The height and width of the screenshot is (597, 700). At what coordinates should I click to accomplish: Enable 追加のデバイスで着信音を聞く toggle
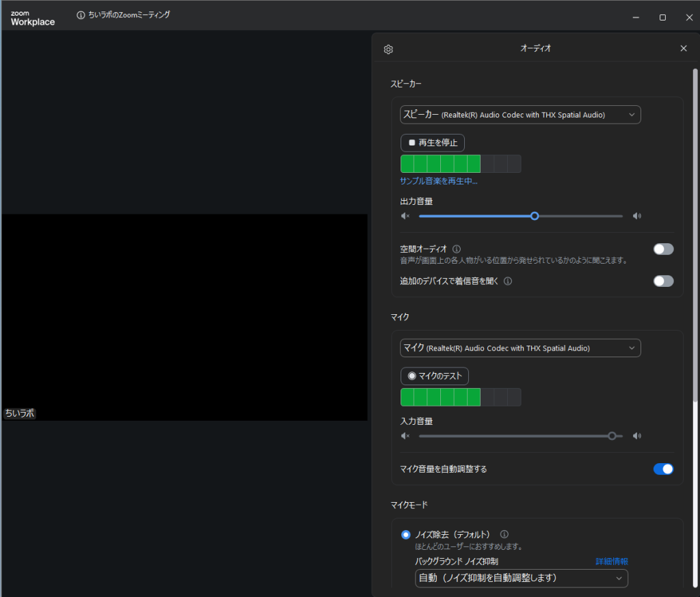663,281
